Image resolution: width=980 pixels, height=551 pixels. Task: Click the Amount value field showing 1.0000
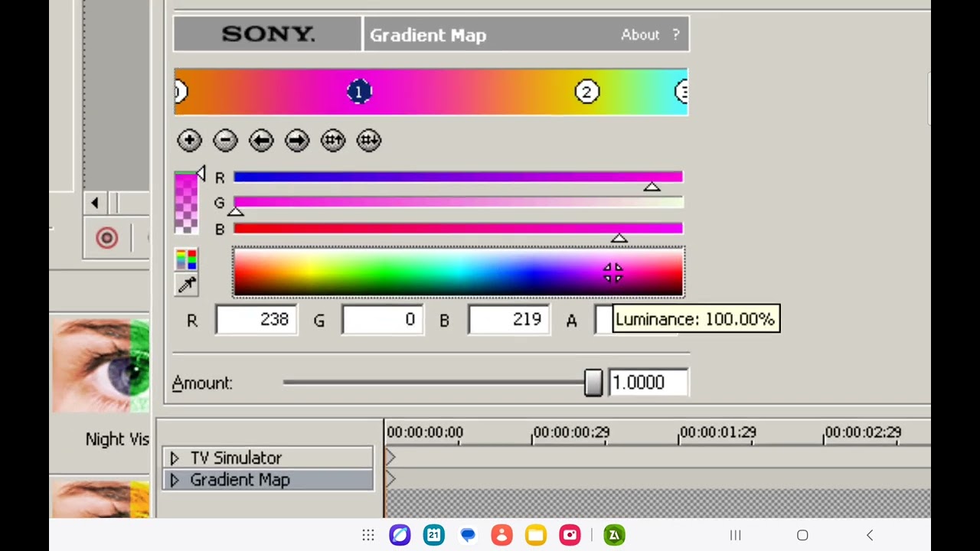tap(648, 383)
